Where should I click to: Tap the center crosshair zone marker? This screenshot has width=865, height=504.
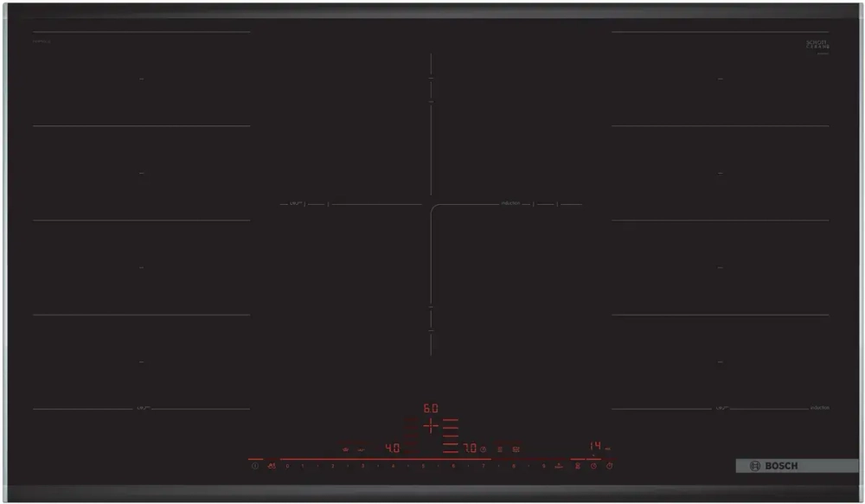click(430, 424)
